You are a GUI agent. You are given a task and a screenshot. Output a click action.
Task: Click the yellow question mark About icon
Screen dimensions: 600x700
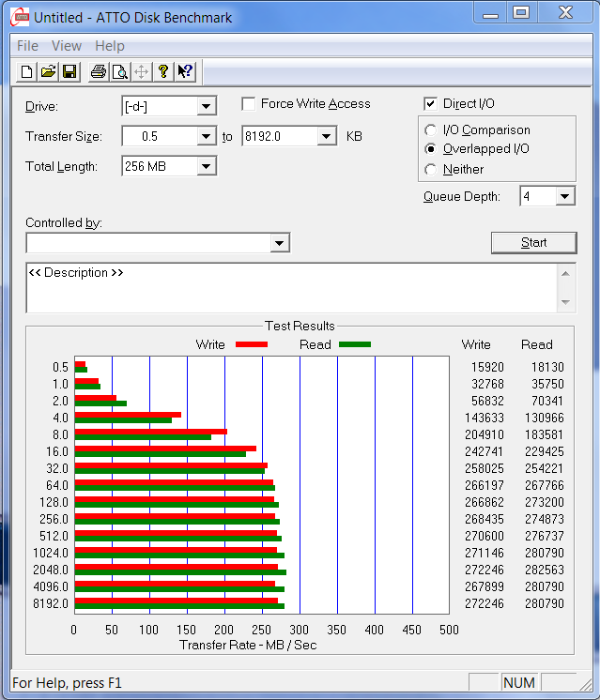pos(163,71)
